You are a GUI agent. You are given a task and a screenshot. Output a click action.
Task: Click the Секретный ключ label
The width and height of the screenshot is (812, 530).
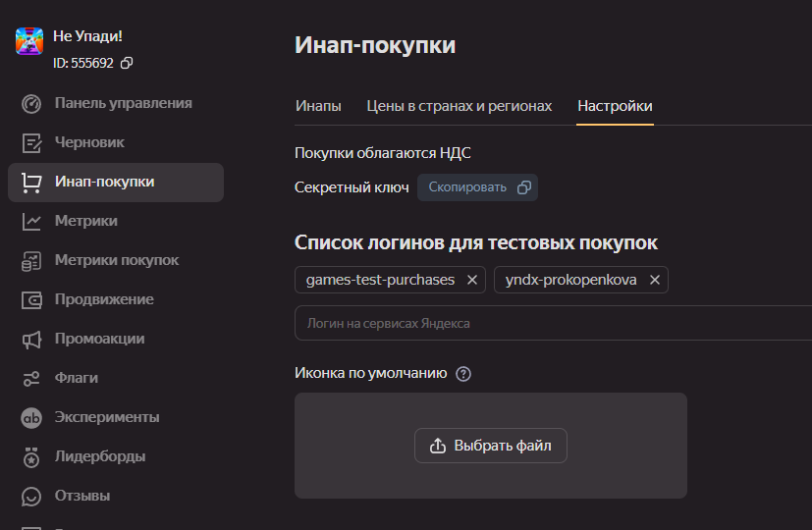click(352, 187)
